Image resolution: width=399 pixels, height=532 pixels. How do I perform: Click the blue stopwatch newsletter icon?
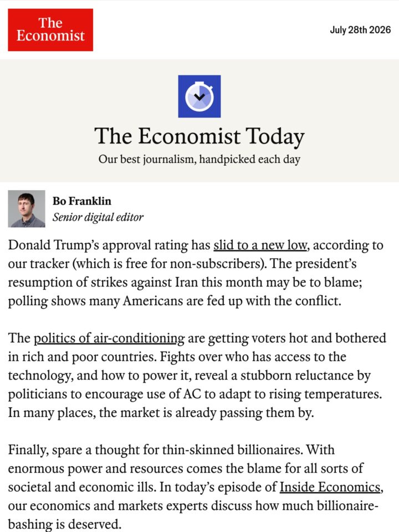[199, 96]
